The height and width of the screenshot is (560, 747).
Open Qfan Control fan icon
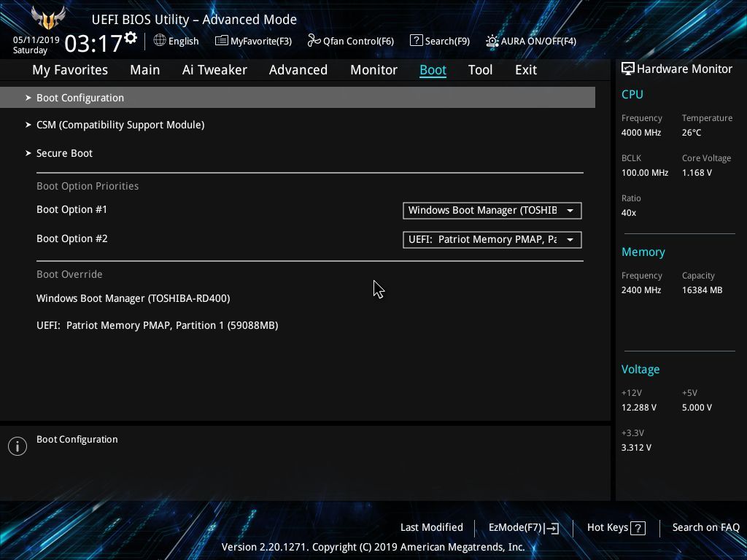click(x=314, y=41)
